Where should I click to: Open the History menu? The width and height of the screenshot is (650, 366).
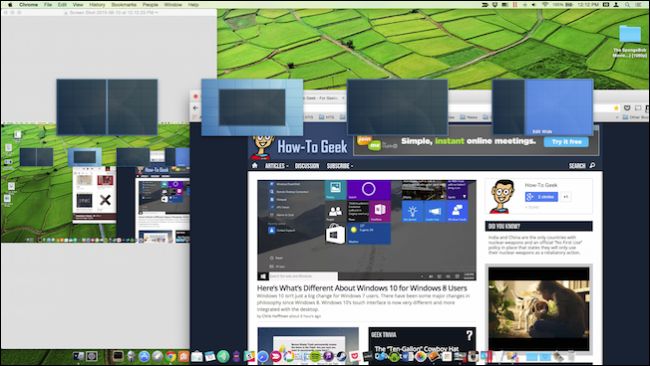pyautogui.click(x=97, y=5)
